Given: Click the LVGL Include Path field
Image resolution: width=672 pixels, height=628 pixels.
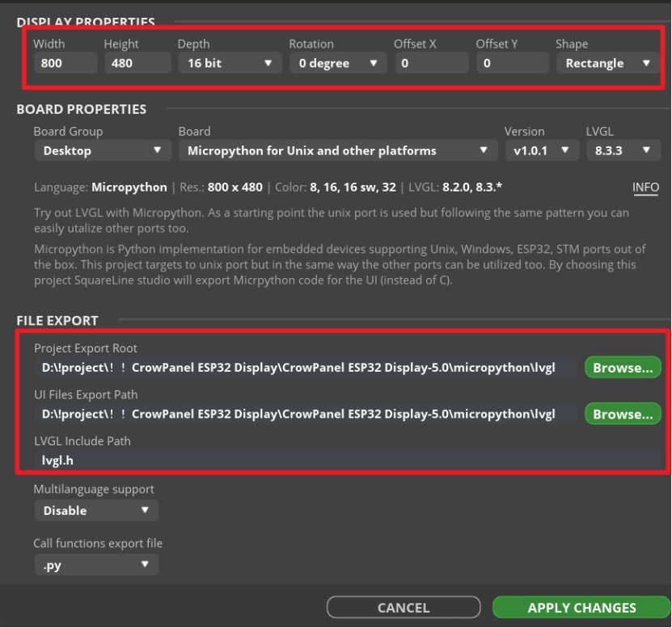Looking at the screenshot, I should click(347, 460).
